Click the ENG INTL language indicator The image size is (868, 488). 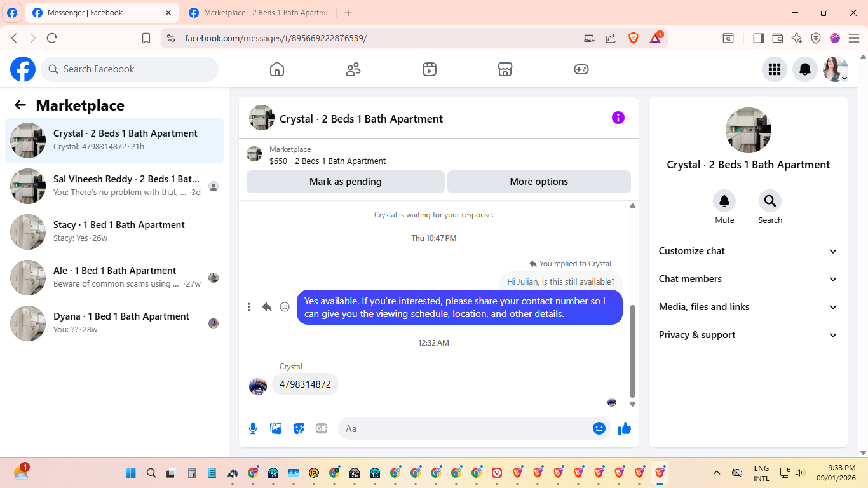point(761,473)
